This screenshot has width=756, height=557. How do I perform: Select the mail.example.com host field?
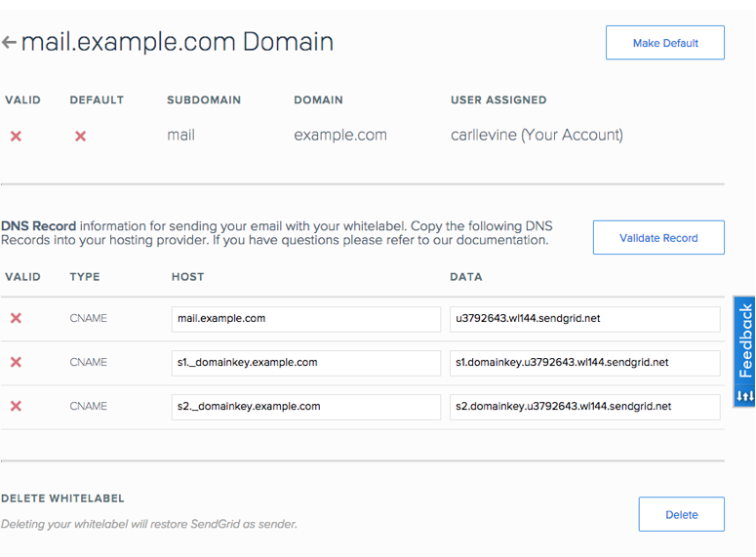[305, 319]
